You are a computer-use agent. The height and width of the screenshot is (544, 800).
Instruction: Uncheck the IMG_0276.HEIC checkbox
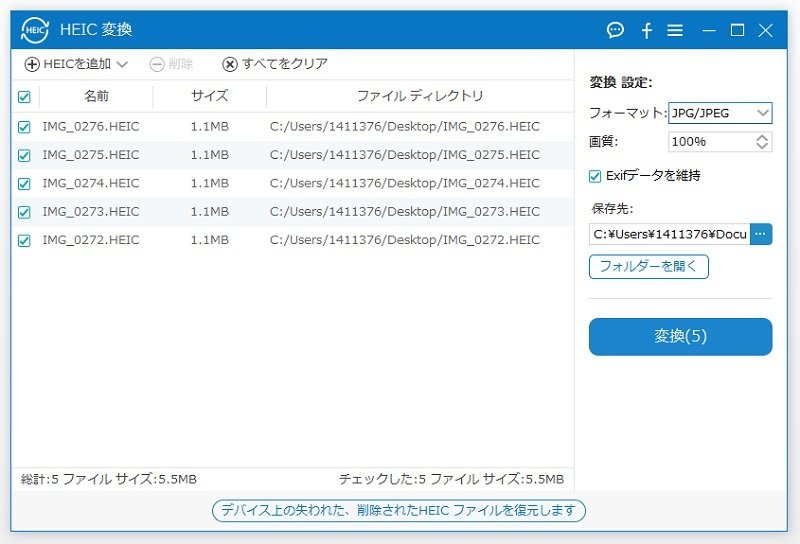pos(24,127)
